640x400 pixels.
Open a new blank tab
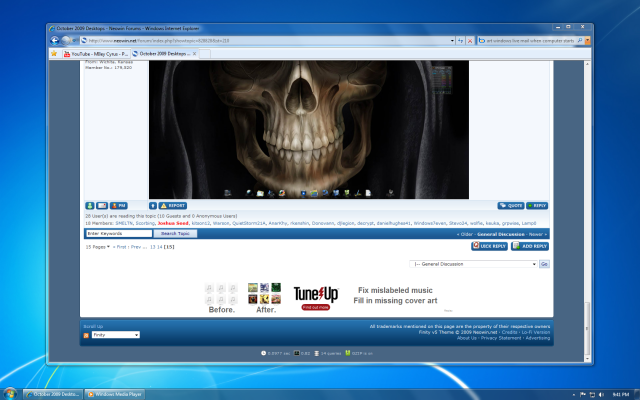pyautogui.click(x=205, y=54)
